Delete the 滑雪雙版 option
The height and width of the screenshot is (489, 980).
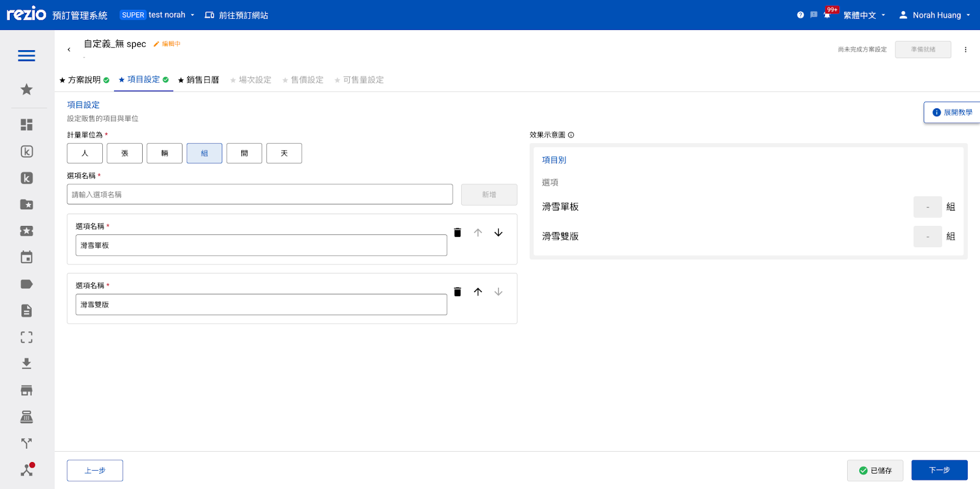(x=458, y=292)
